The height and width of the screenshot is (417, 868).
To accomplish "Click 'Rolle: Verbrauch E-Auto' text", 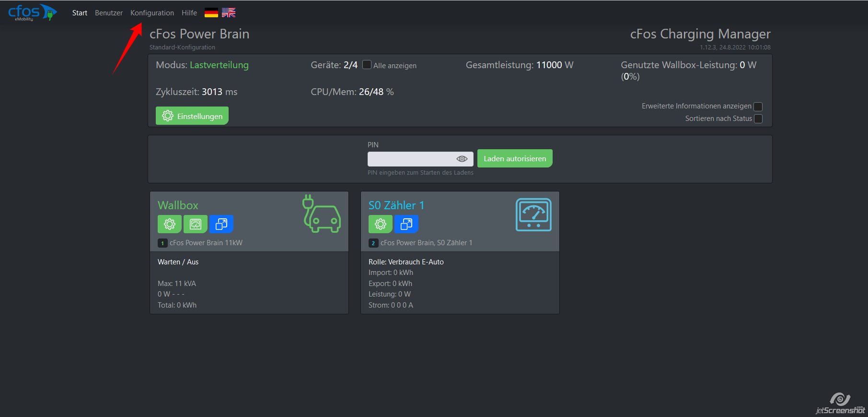I will [406, 262].
